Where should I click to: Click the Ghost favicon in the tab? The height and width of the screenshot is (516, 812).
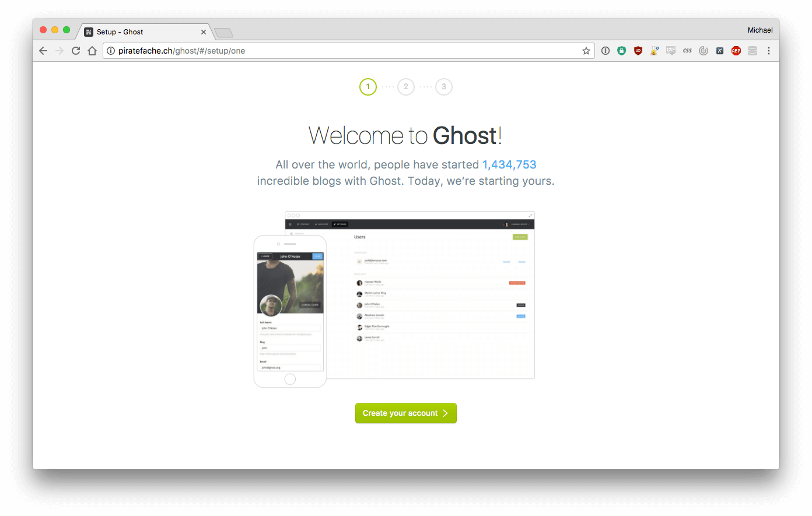89,32
